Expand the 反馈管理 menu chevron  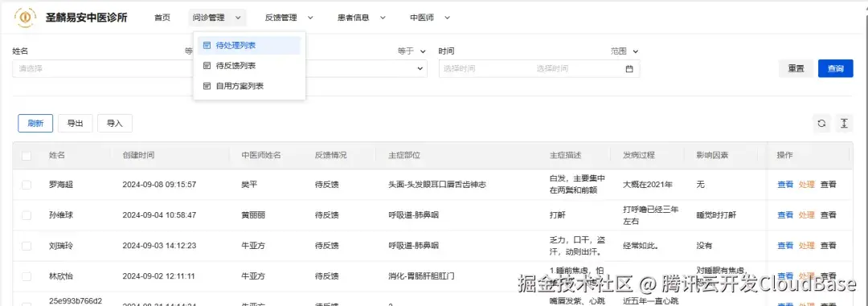pyautogui.click(x=310, y=18)
